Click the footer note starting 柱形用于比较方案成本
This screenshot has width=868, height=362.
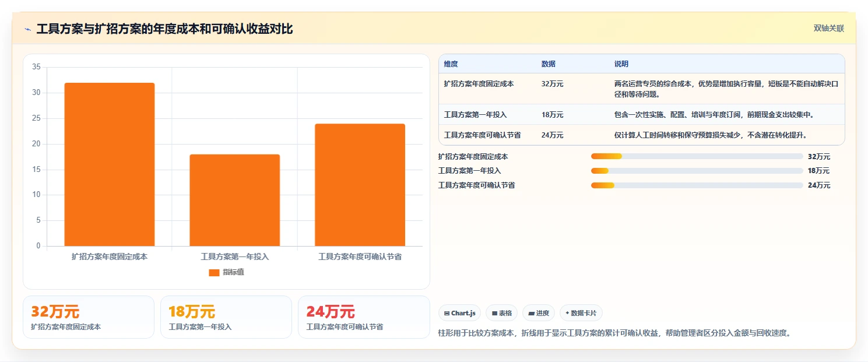coord(616,333)
